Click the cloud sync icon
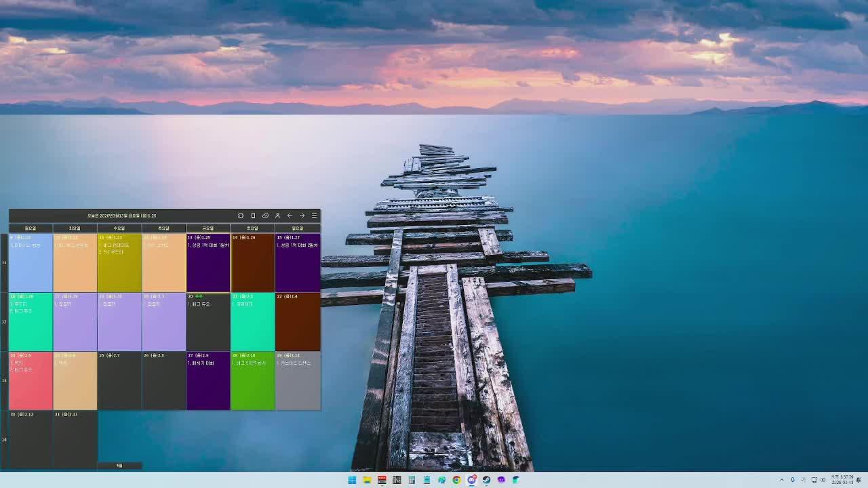 pyautogui.click(x=265, y=216)
